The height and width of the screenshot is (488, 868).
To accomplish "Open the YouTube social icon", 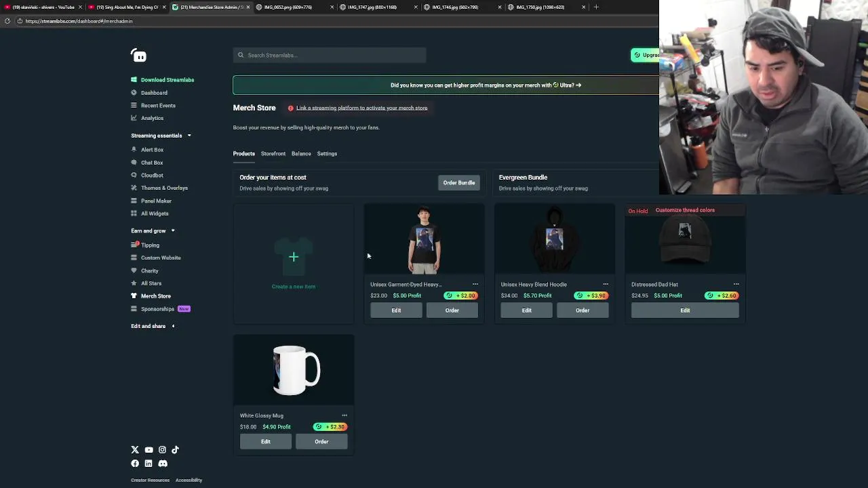I will coord(149,450).
